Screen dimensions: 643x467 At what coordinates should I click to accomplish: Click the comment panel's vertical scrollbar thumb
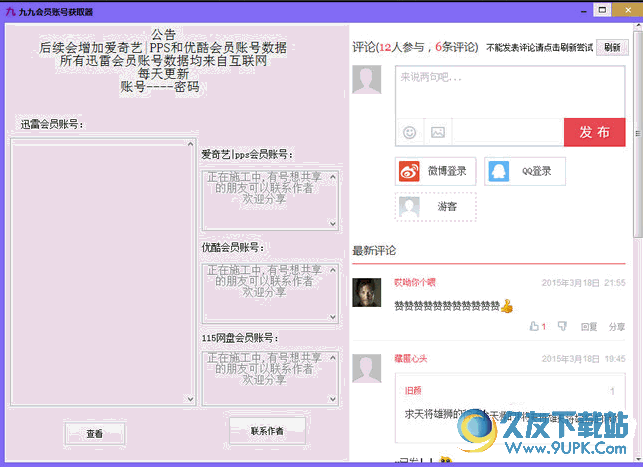[638, 133]
